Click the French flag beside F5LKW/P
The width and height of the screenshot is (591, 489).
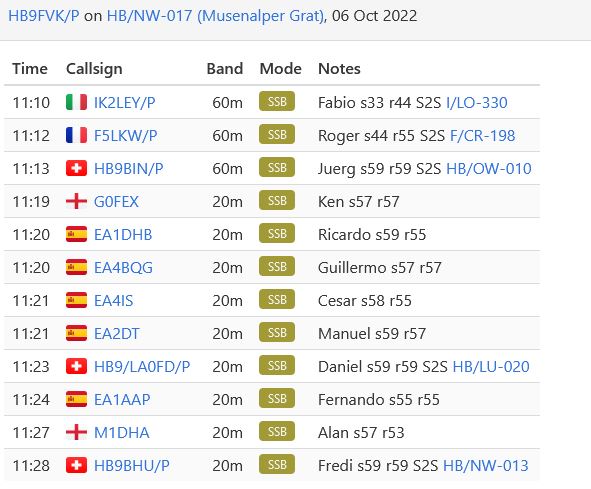tap(76, 135)
